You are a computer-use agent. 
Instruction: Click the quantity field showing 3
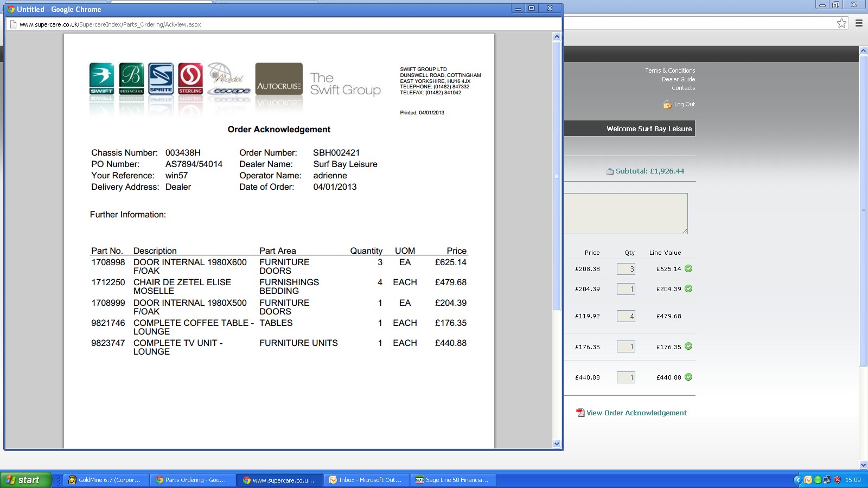tap(626, 269)
